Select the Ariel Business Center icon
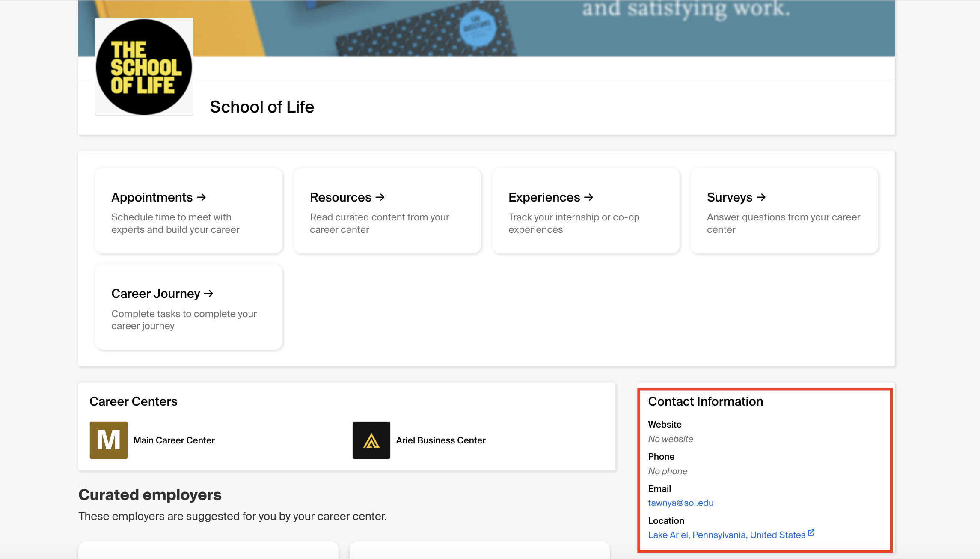Image resolution: width=980 pixels, height=559 pixels. coord(371,440)
